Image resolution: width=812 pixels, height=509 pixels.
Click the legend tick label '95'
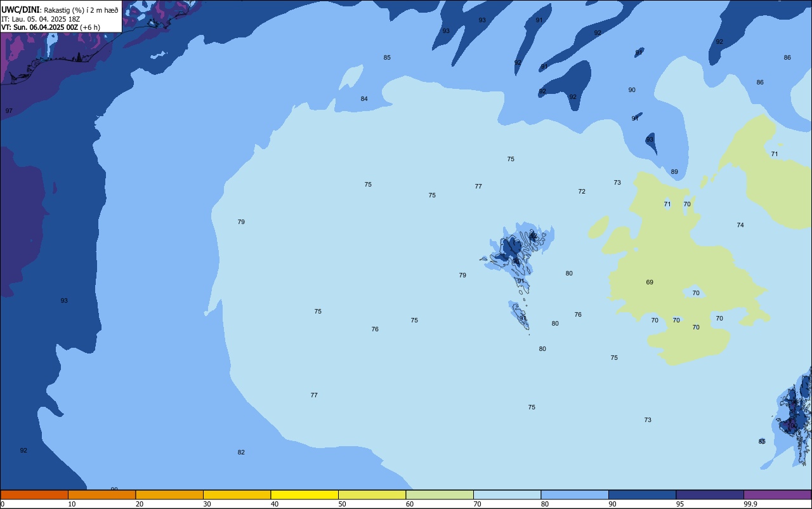[x=680, y=504]
